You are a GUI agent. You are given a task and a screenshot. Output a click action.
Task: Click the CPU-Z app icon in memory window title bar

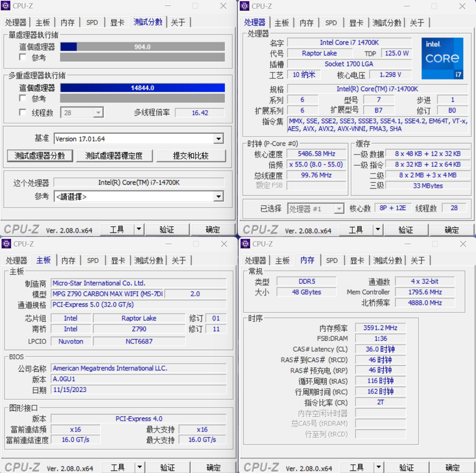point(245,244)
